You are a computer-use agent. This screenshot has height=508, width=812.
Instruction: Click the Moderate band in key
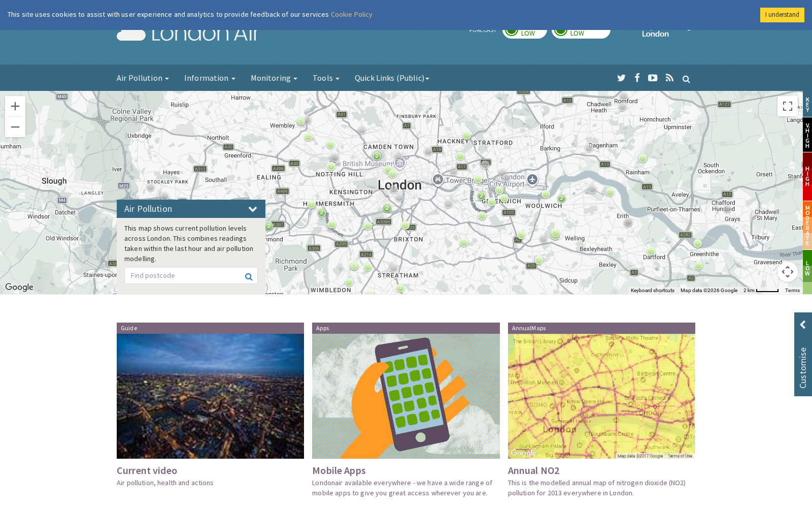(807, 226)
